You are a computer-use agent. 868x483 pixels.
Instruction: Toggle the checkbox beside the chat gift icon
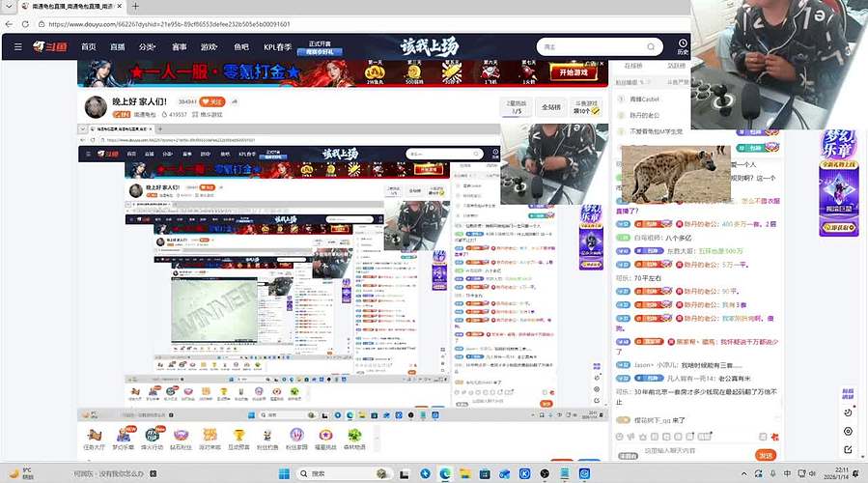(763, 437)
